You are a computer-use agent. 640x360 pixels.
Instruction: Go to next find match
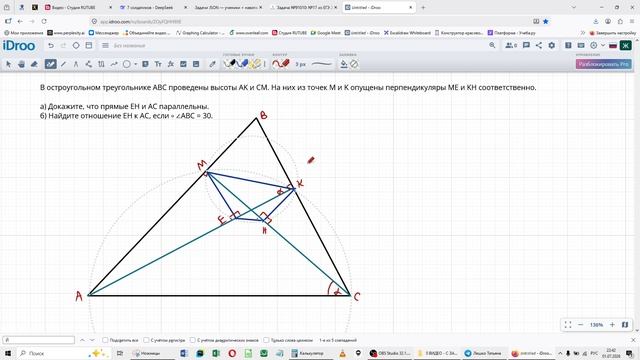(x=92, y=340)
